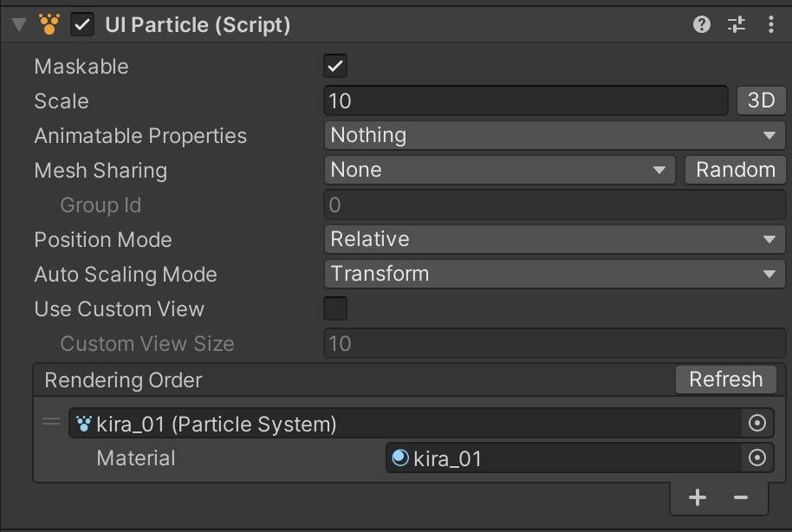
Task: Click the kira_01 material sphere icon
Action: (x=399, y=458)
